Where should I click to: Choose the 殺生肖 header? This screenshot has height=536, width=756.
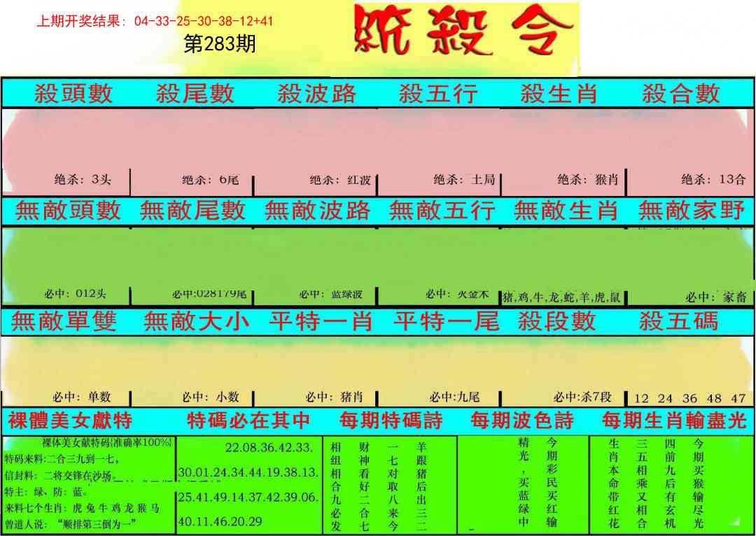[559, 94]
